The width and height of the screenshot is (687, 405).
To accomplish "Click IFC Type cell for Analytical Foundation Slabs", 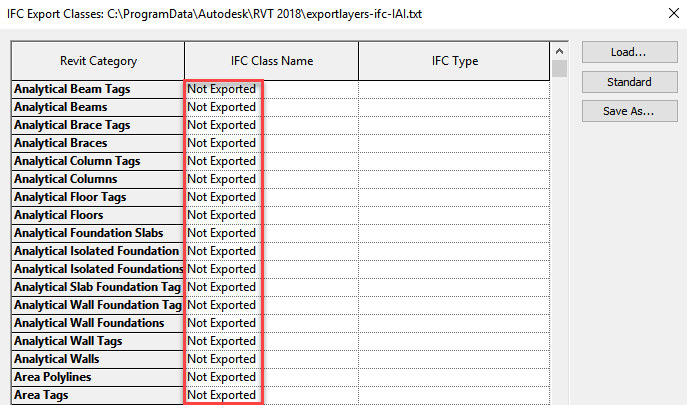I will (x=453, y=233).
